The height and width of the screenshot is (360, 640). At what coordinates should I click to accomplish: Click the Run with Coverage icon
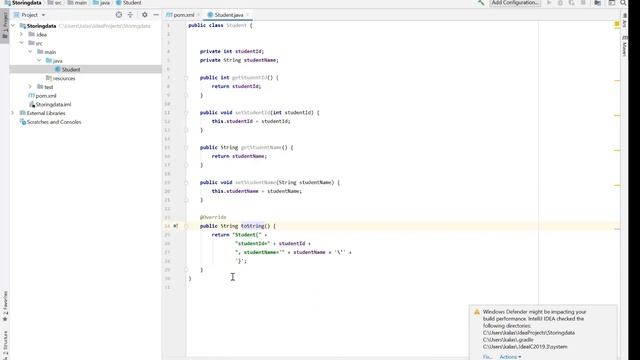571,2
